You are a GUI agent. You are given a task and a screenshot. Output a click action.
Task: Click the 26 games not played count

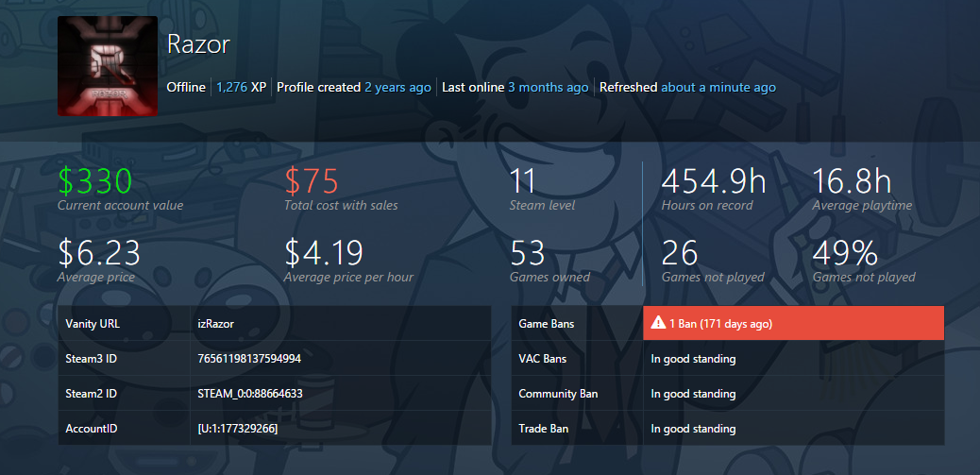(x=680, y=254)
